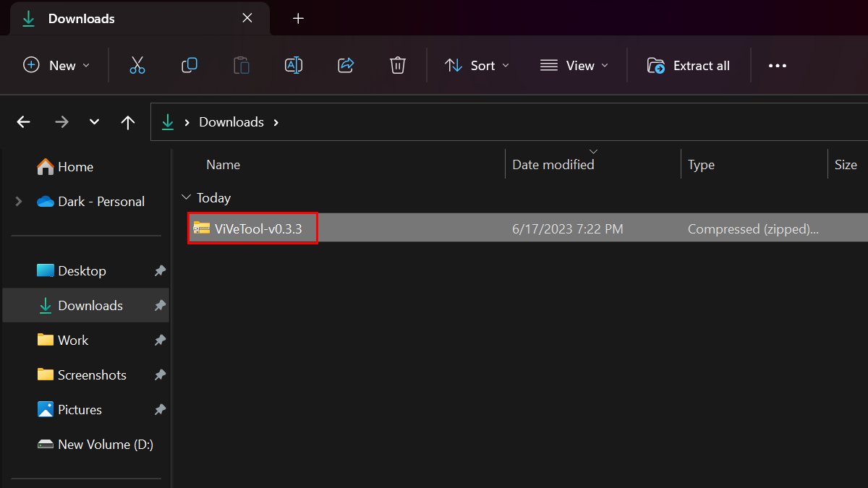Click the up-one-level navigation arrow
The width and height of the screenshot is (868, 488).
coord(127,121)
